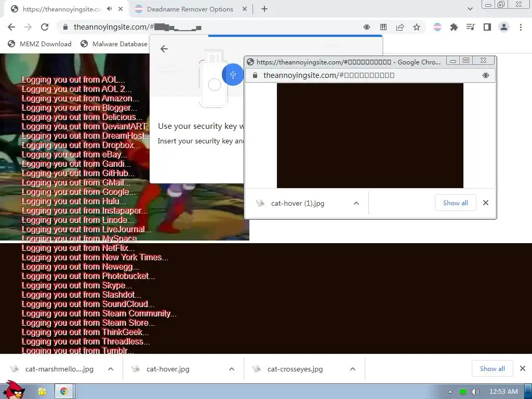
Task: Close the theannoyingsite tab
Action: pos(121,9)
